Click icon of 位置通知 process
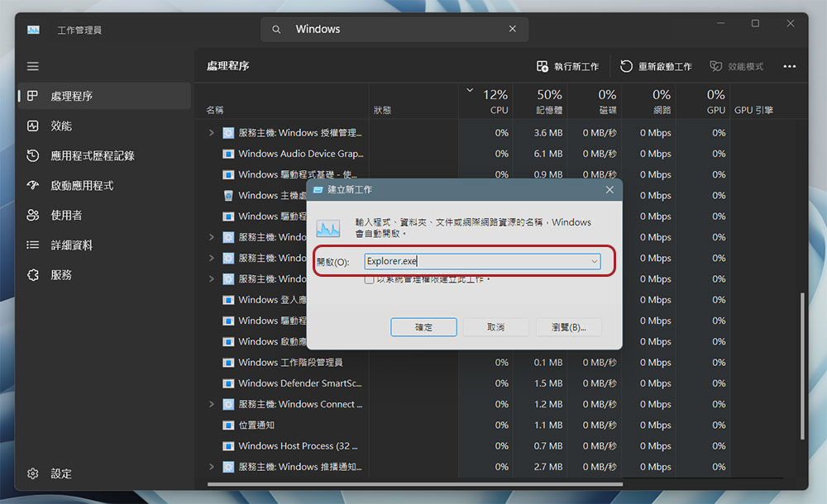This screenshot has height=504, width=827. (228, 425)
